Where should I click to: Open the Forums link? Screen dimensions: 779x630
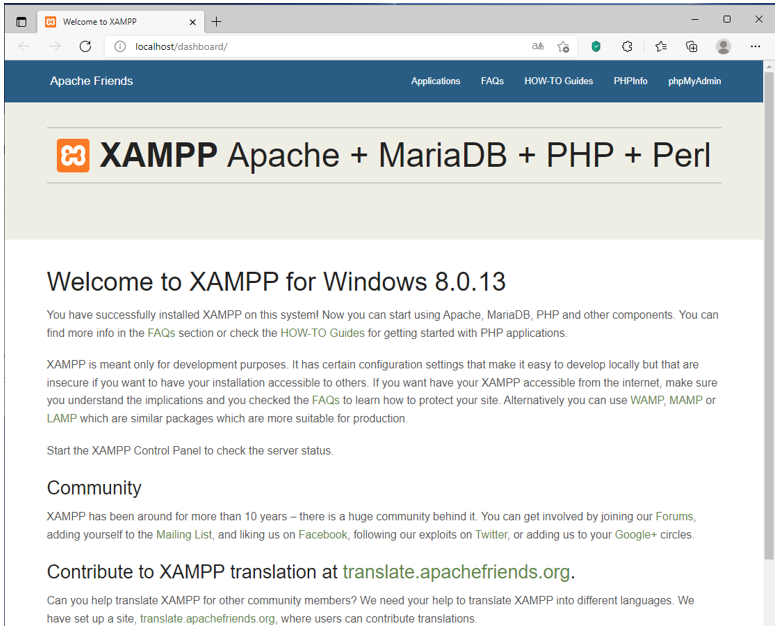674,517
